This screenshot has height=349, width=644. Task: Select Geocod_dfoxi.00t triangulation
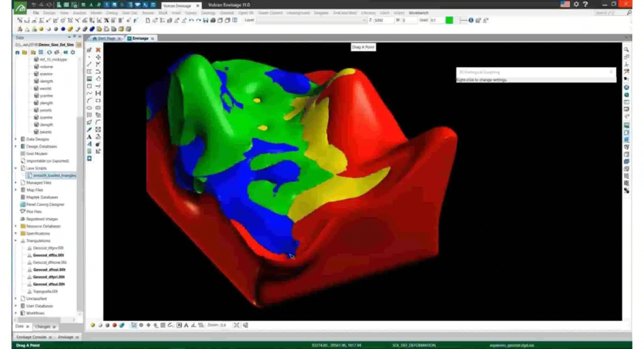click(x=49, y=270)
